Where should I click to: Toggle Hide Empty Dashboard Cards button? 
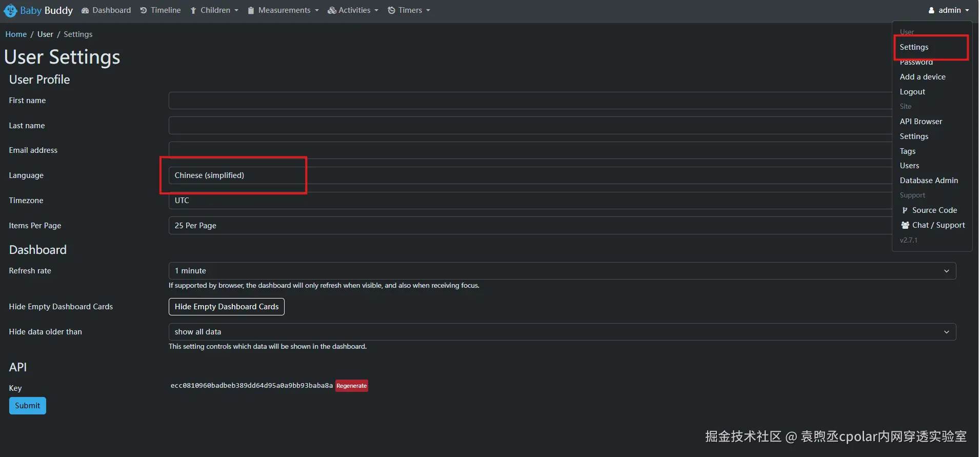(x=227, y=307)
